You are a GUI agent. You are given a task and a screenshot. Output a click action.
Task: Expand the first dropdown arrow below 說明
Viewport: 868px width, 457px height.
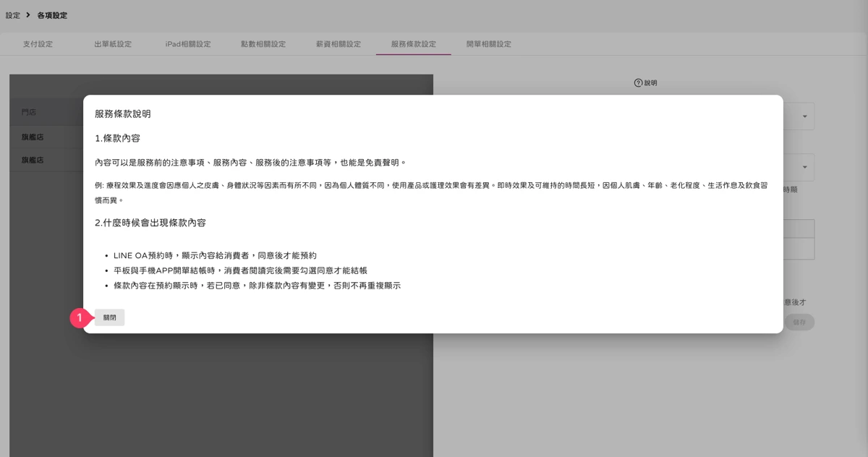[x=804, y=116]
